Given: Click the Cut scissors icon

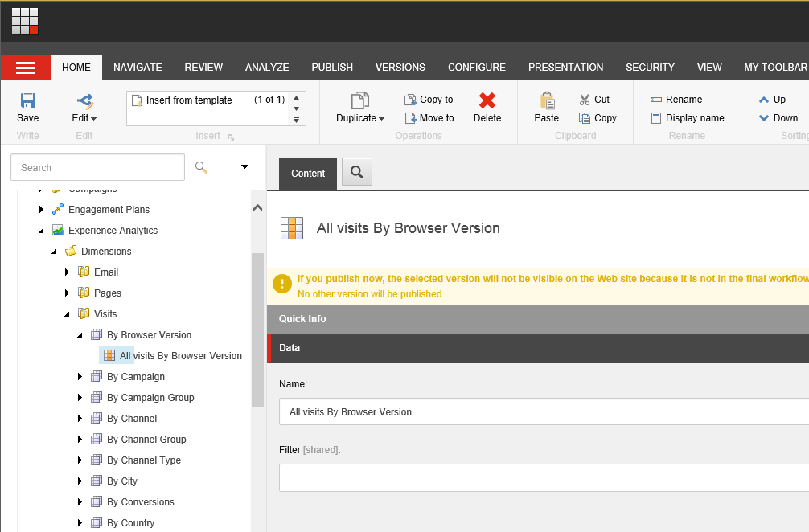Looking at the screenshot, I should point(585,100).
